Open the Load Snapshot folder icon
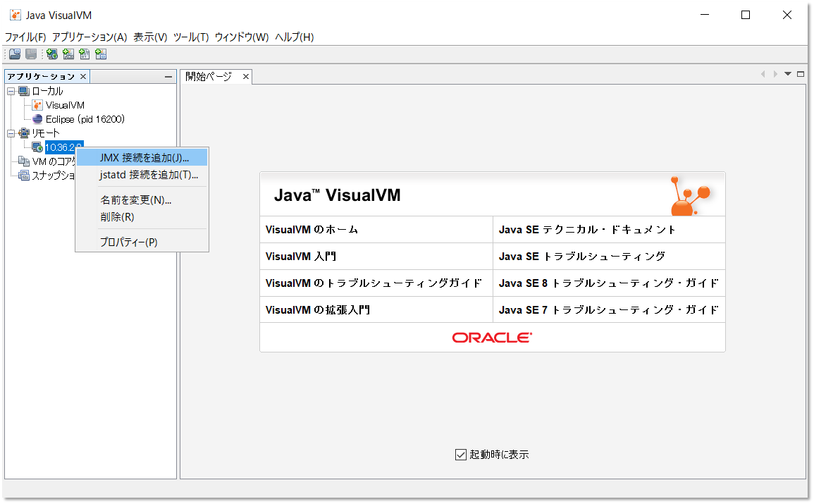 point(14,54)
